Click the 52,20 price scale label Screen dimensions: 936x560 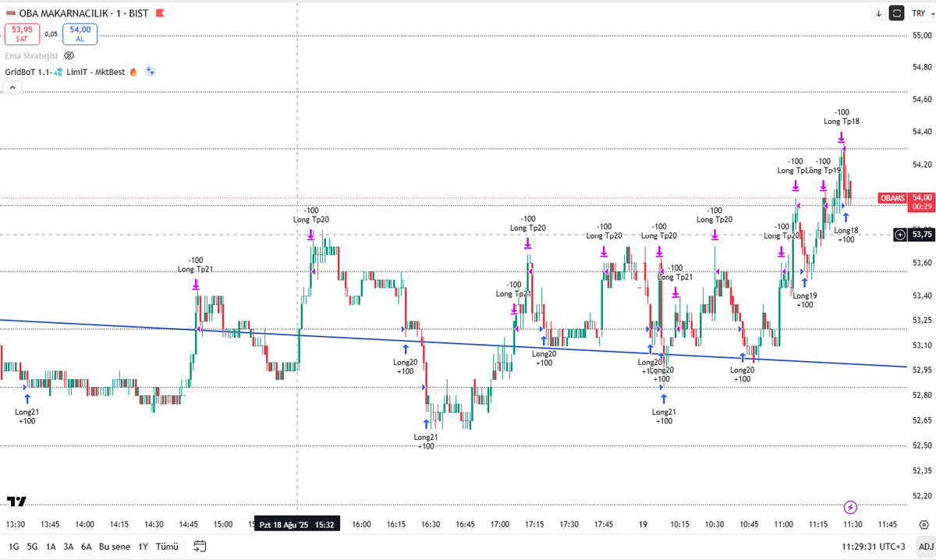[x=922, y=496]
